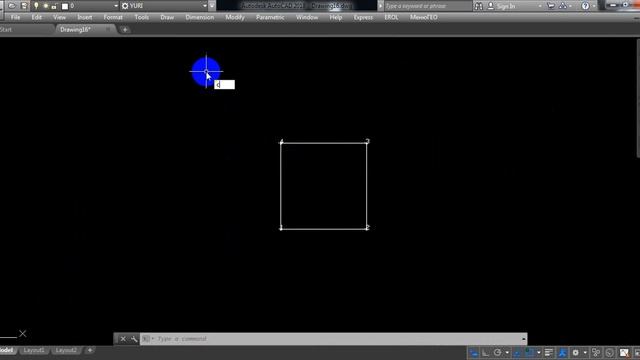Screen dimensions: 640x360
Task: Expand the search field arrow toggle
Action: click(x=380, y=6)
